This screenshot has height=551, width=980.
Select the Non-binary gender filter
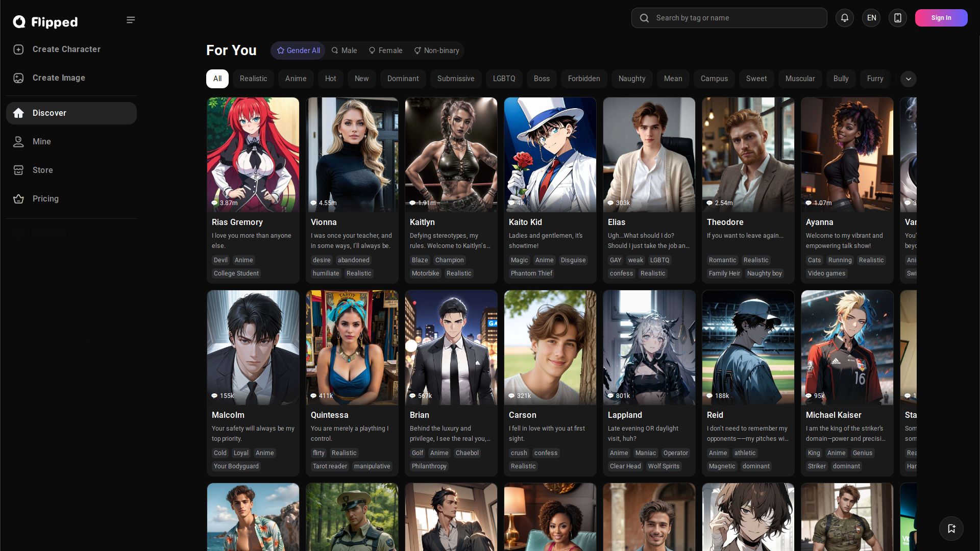(436, 51)
